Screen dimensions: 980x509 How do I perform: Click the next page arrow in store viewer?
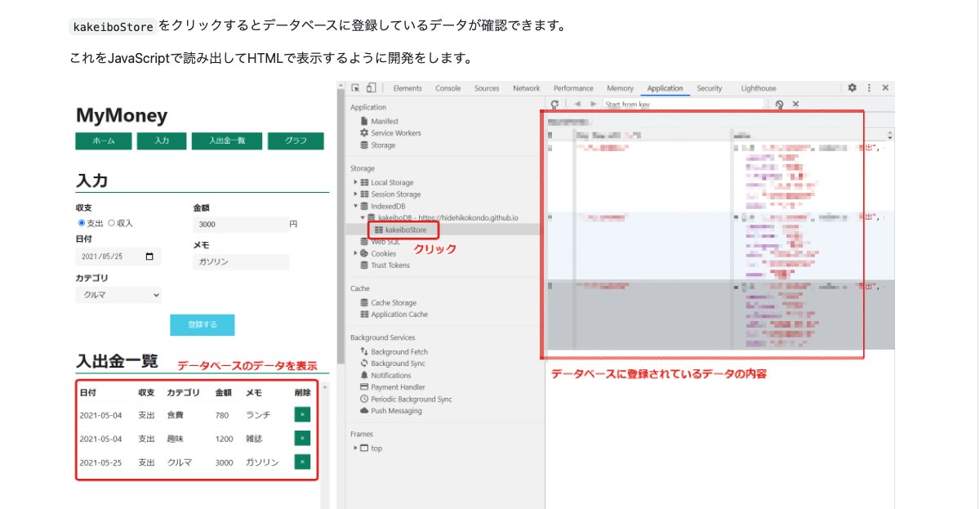[595, 103]
